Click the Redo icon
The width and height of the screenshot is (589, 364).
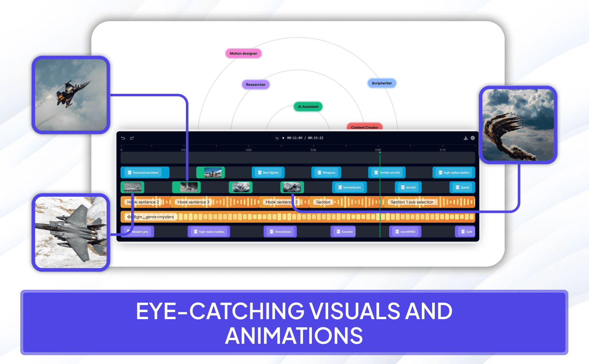132,138
